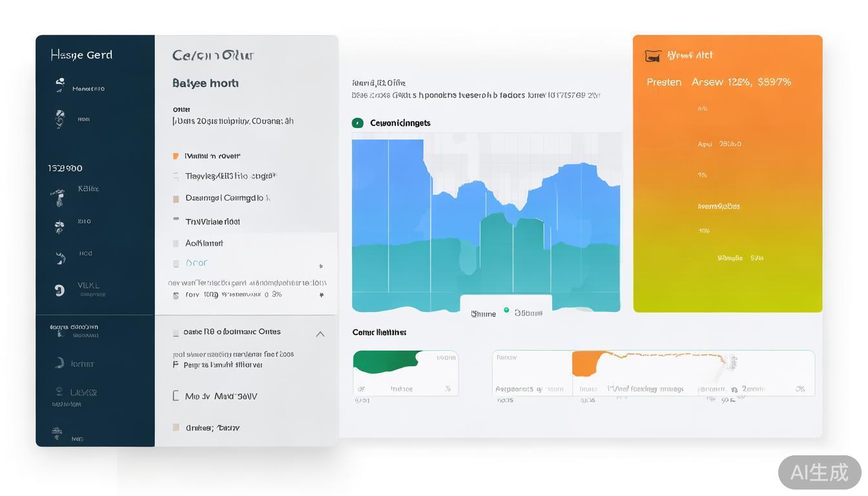868x496 pixels.
Task: Click the flower icon beside Kalice
Action: (x=59, y=196)
